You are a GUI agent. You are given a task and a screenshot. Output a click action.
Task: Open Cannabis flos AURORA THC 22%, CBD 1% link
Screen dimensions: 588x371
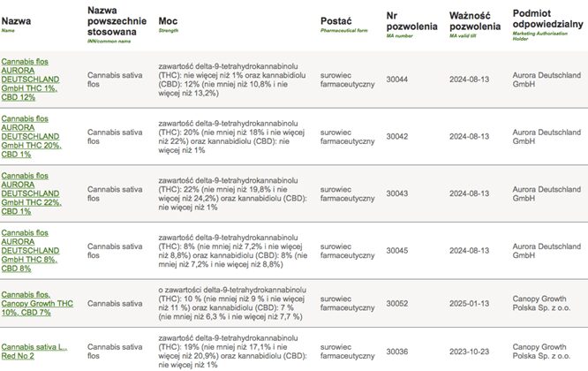tap(31, 193)
